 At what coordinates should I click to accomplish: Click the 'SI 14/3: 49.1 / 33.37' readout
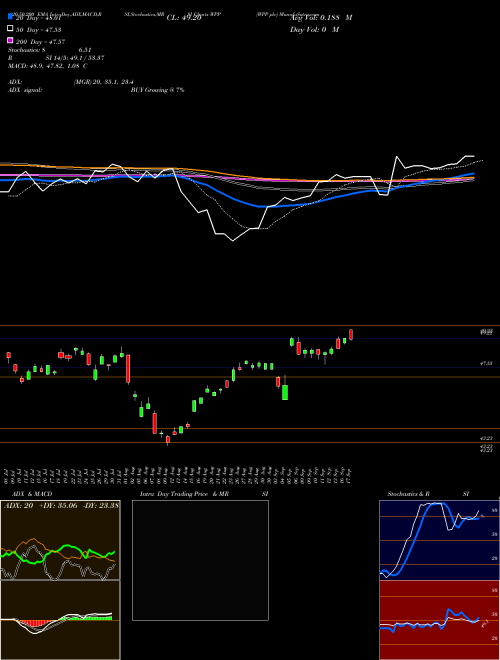click(75, 58)
